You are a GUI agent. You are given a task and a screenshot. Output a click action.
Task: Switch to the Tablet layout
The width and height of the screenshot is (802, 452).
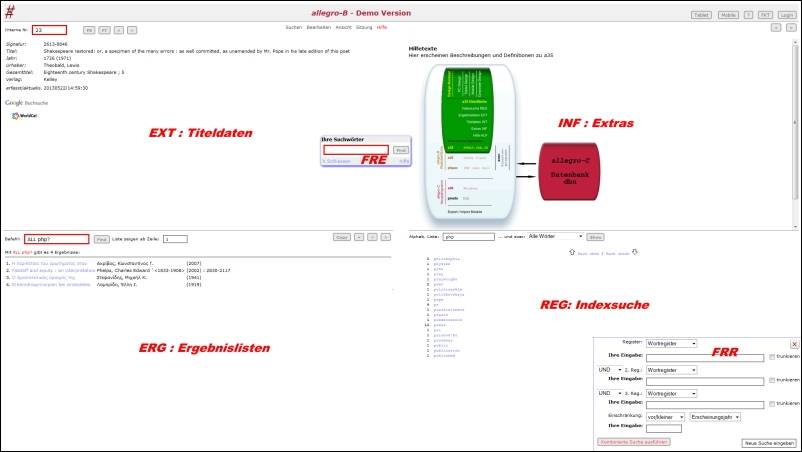point(701,15)
